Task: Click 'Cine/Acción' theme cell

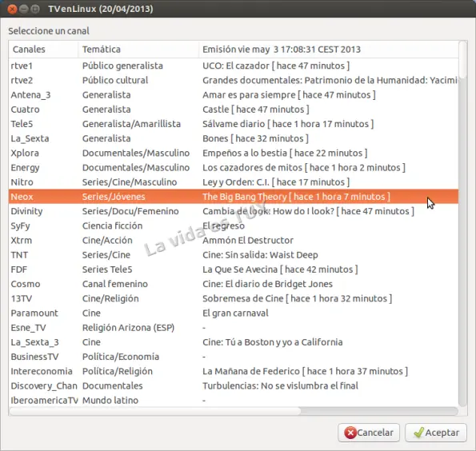Action: [x=107, y=241]
